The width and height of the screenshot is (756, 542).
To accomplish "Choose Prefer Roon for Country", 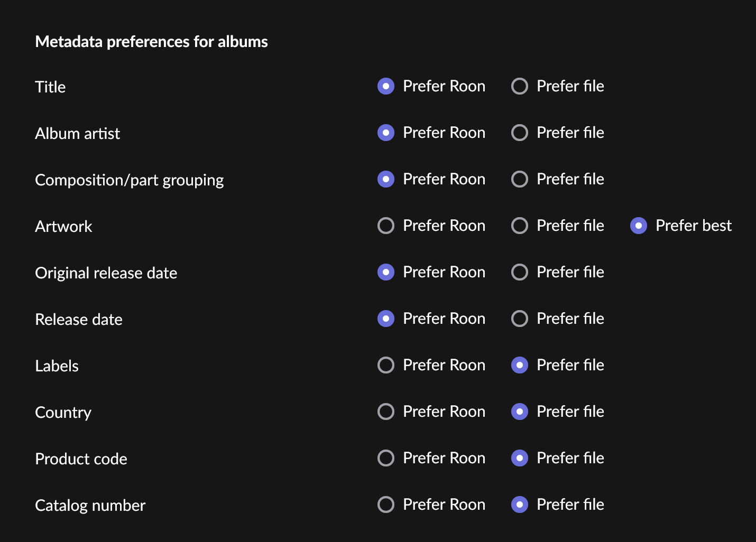I will 386,412.
